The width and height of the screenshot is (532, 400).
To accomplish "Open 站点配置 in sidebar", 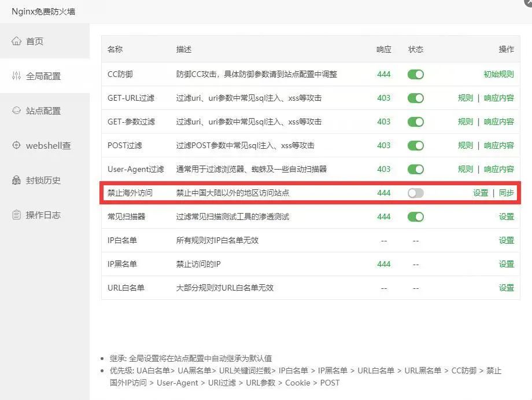I will (45, 111).
